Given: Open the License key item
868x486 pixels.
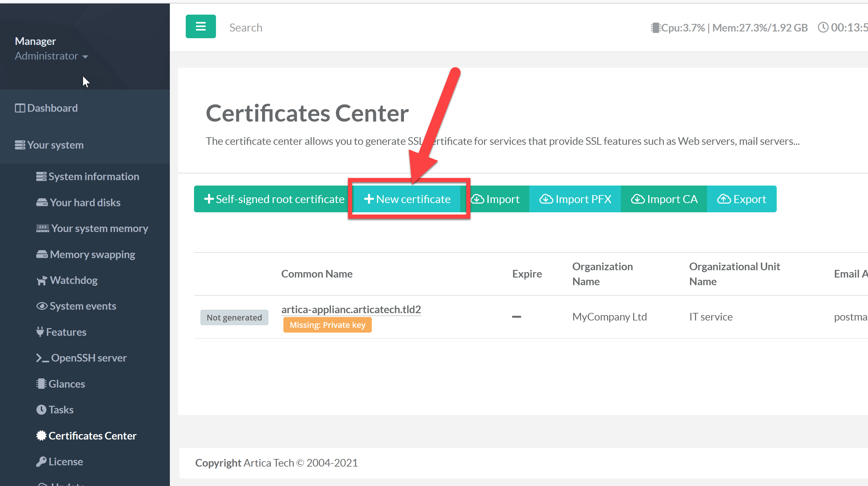Looking at the screenshot, I should point(66,461).
